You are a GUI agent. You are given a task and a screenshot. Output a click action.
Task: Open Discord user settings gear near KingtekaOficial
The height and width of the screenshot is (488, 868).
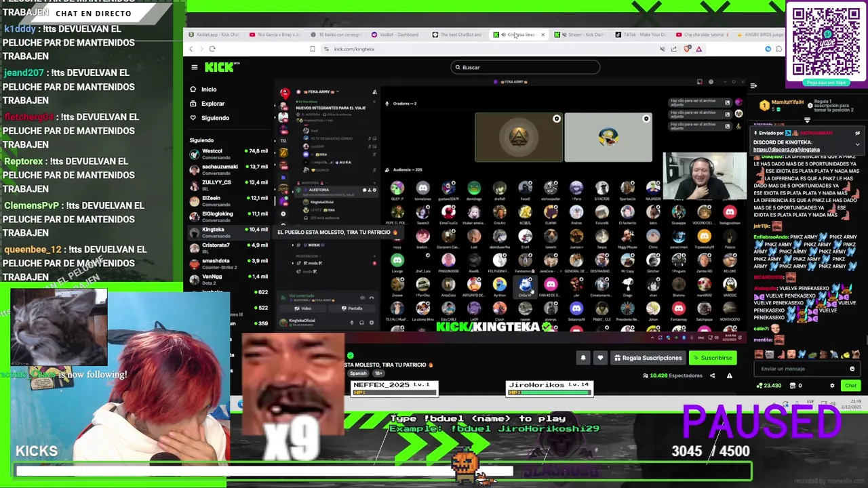click(372, 323)
